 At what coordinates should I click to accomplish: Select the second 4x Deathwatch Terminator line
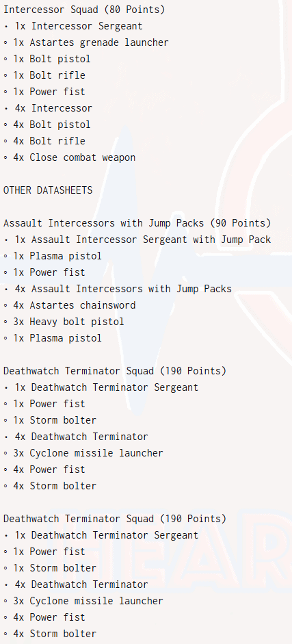point(77,584)
